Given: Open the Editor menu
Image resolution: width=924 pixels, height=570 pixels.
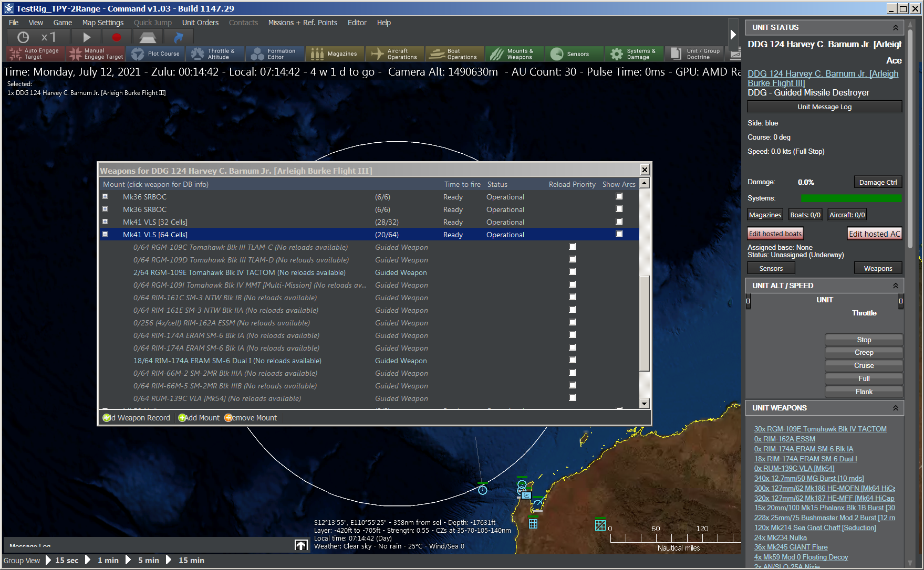Looking at the screenshot, I should (357, 23).
